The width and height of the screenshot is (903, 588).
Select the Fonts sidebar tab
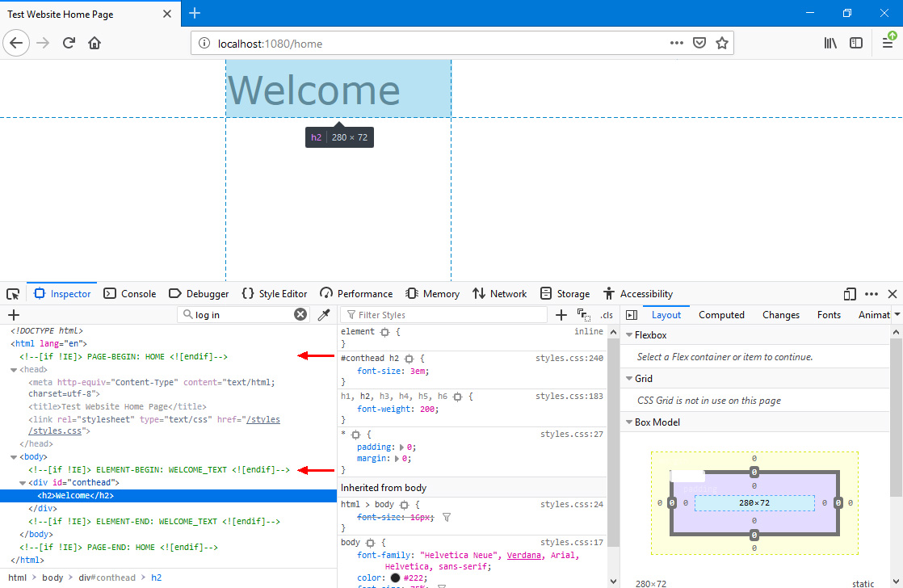click(829, 315)
